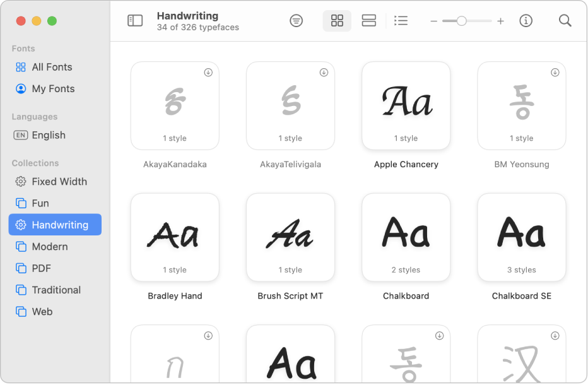
Task: Switch to samples view
Action: pyautogui.click(x=368, y=21)
